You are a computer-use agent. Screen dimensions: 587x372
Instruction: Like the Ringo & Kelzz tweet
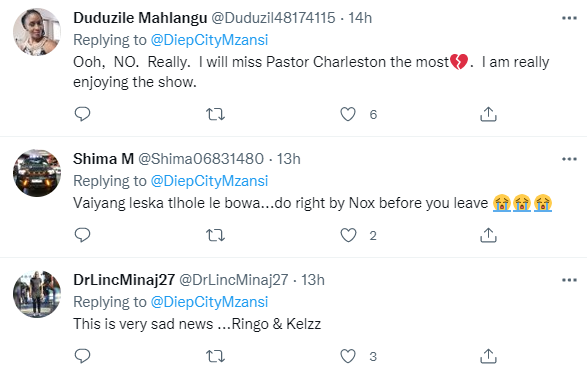tap(348, 356)
